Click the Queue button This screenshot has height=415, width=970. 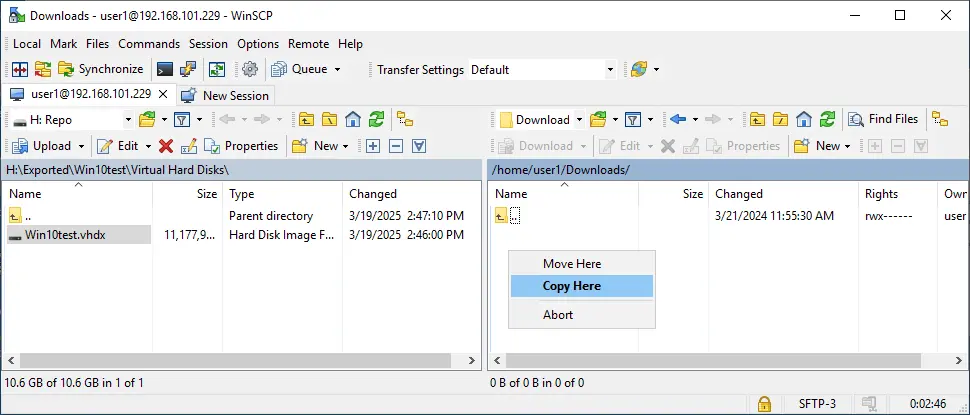point(300,69)
